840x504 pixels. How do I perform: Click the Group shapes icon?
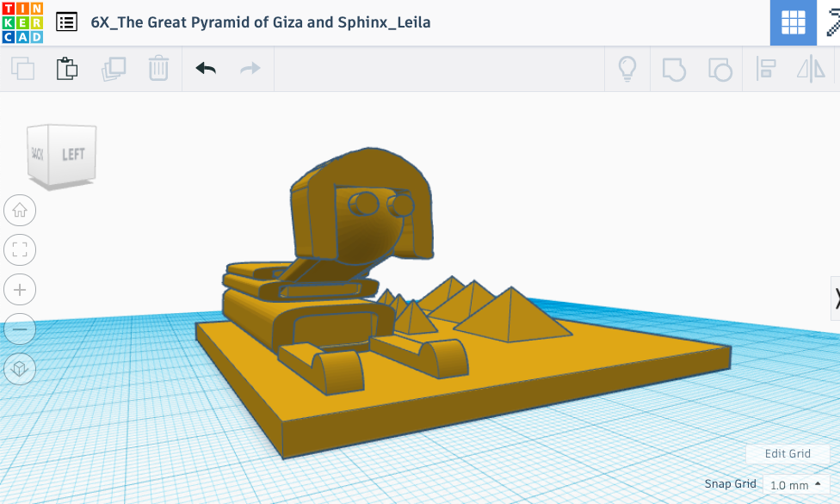[673, 69]
